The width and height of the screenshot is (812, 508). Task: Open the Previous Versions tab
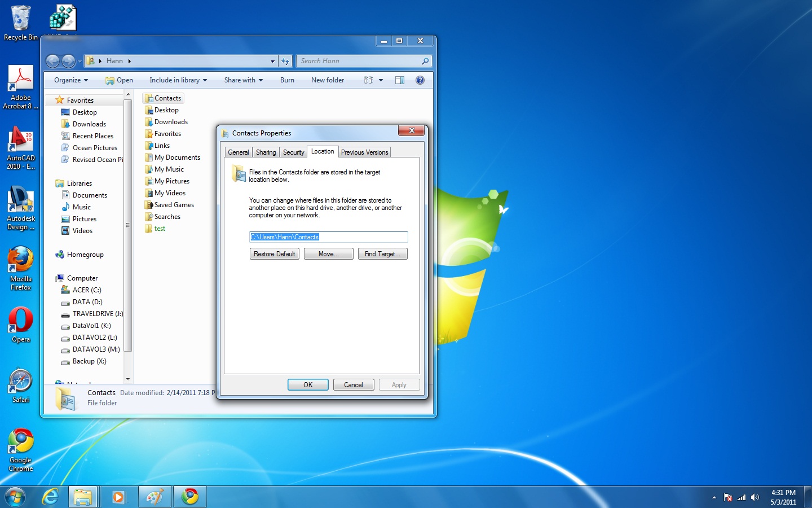[x=364, y=152]
